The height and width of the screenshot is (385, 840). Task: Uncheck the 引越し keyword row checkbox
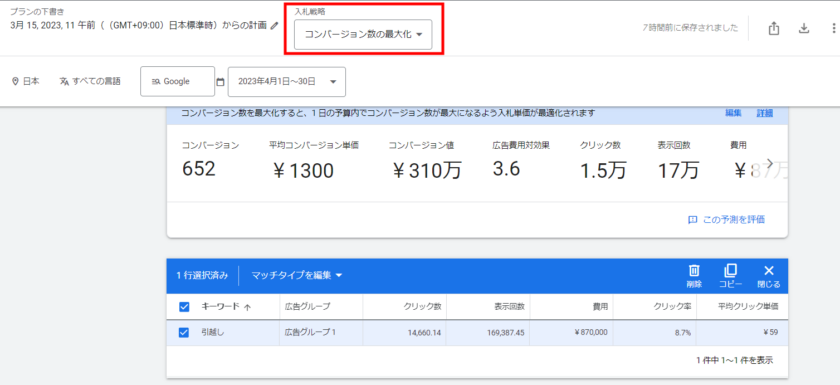(x=184, y=333)
